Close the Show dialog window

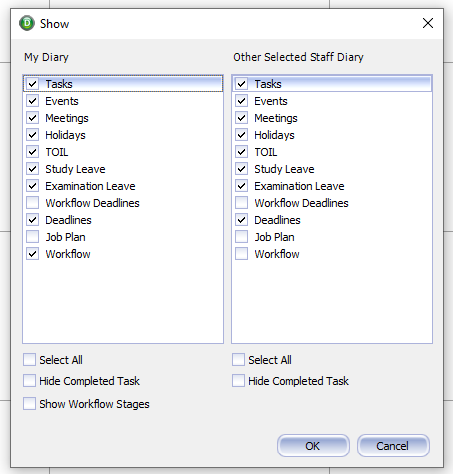tap(428, 23)
